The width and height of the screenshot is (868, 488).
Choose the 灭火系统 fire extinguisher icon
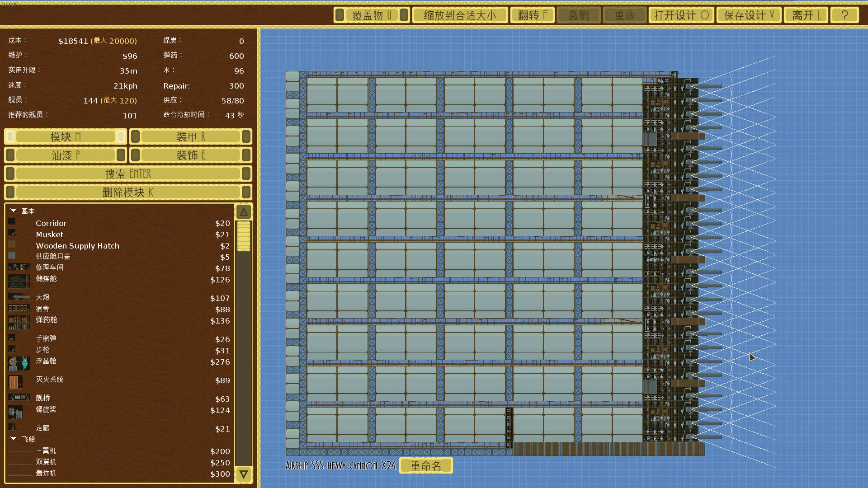tap(15, 382)
